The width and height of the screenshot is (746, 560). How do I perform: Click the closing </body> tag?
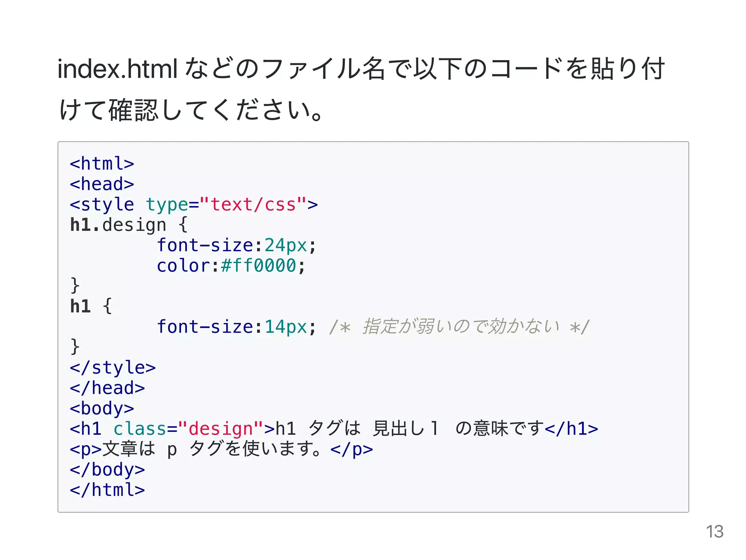107,469
